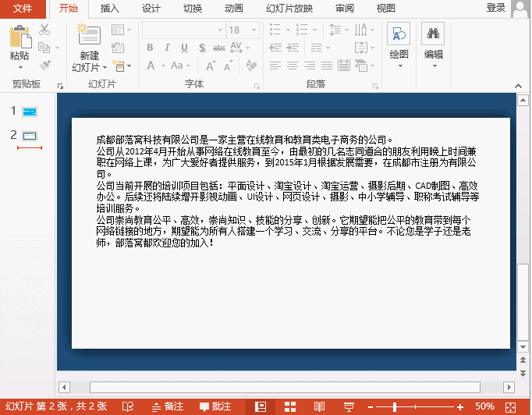
Task: Open the File (文件) menu button
Action: point(23,9)
